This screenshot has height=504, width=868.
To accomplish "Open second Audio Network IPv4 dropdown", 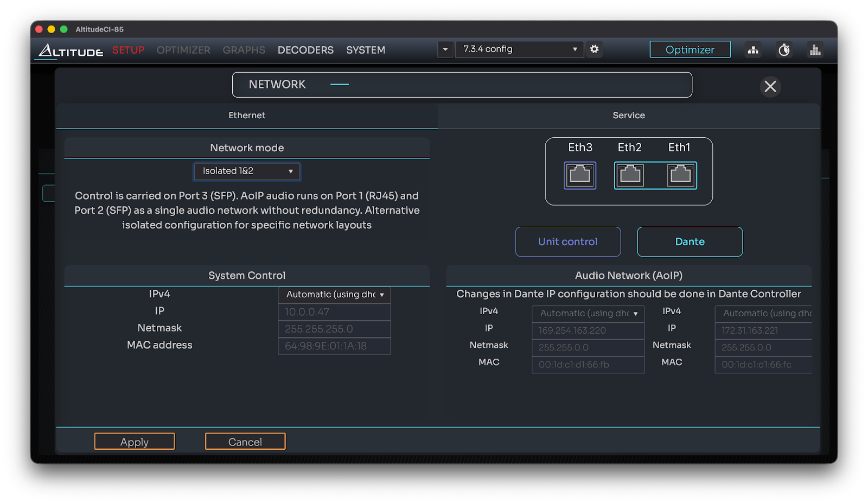I will pos(764,314).
